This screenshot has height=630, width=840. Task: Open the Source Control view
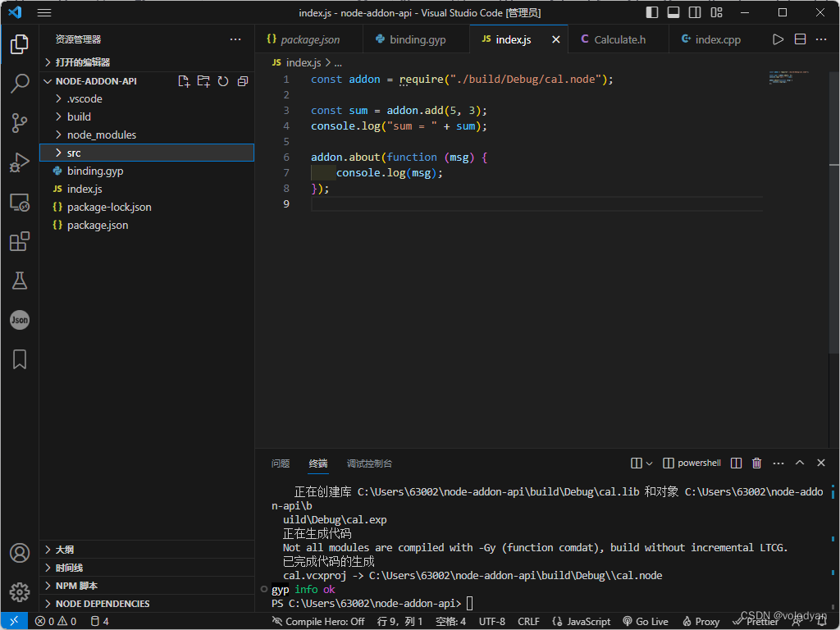tap(20, 122)
